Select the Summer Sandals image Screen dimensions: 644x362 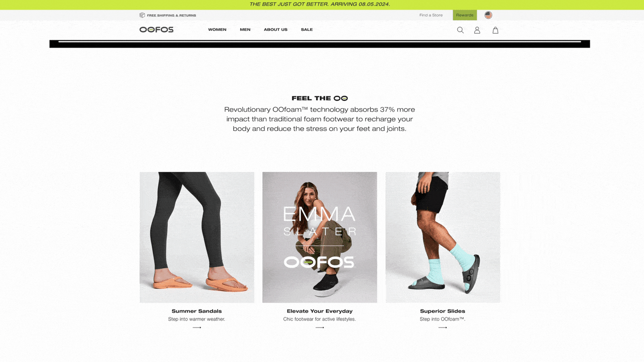(197, 237)
